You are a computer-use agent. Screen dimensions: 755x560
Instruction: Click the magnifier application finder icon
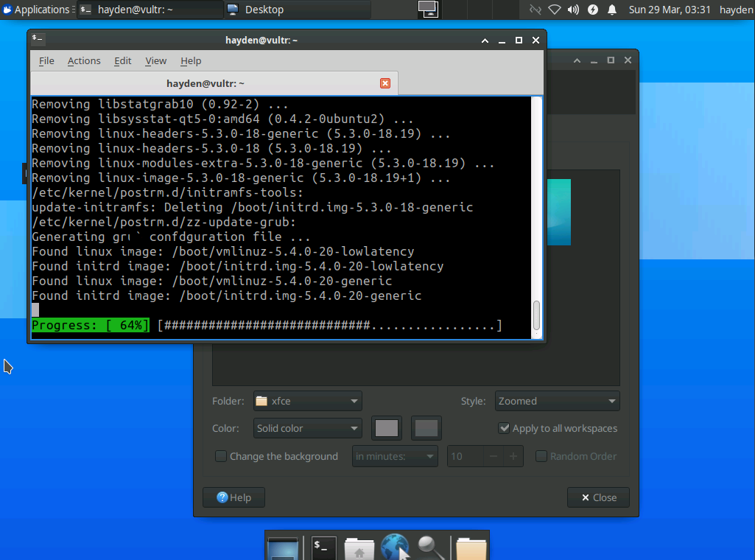pos(431,547)
